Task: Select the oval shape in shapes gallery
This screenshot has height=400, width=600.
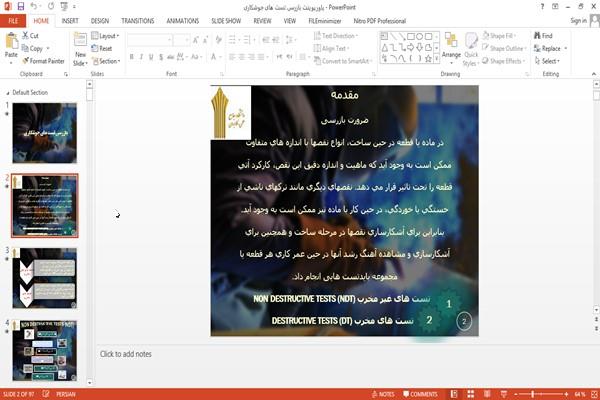Action: (x=420, y=37)
